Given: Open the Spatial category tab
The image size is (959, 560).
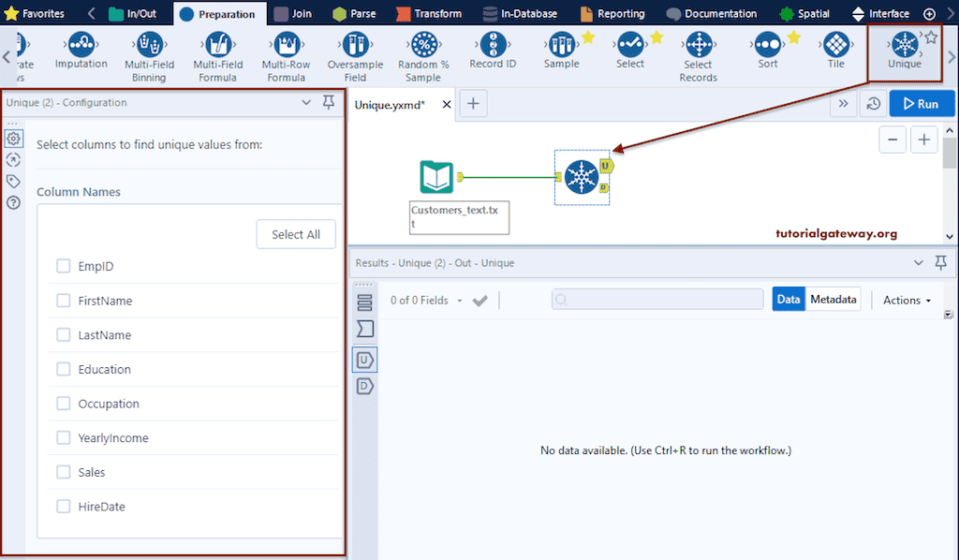Looking at the screenshot, I should [804, 13].
